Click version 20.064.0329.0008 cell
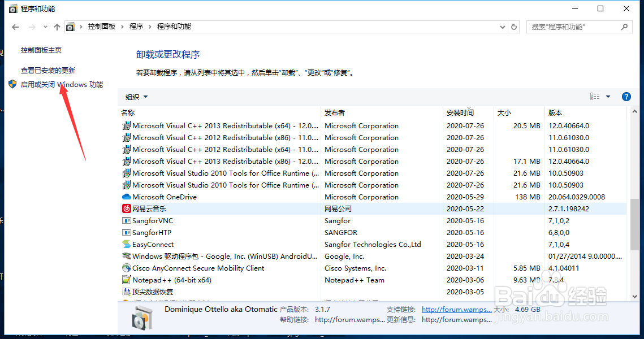The image size is (644, 339). (x=576, y=197)
